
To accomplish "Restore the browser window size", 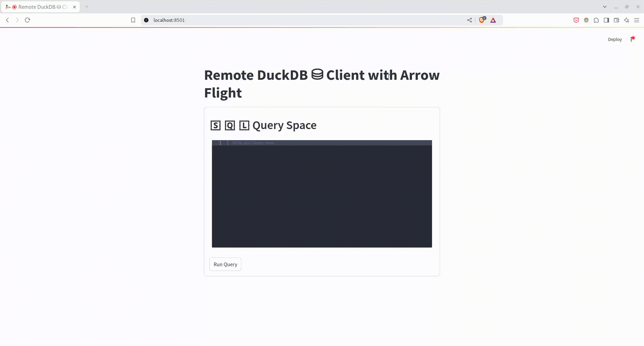I will tap(627, 7).
